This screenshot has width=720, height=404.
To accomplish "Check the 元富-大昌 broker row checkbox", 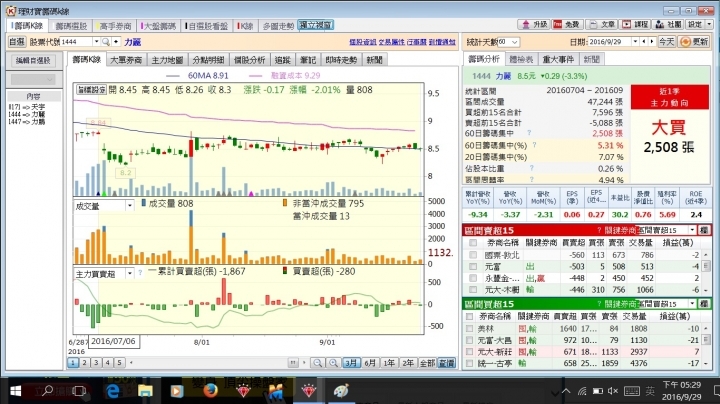I will point(469,340).
